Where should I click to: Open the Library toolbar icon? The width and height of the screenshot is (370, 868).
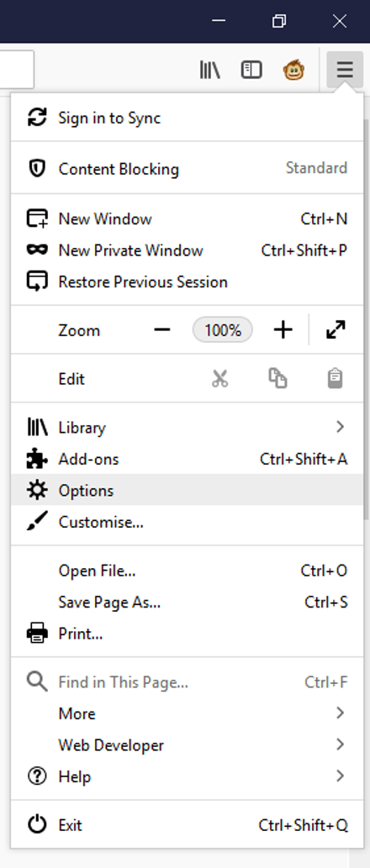point(210,70)
